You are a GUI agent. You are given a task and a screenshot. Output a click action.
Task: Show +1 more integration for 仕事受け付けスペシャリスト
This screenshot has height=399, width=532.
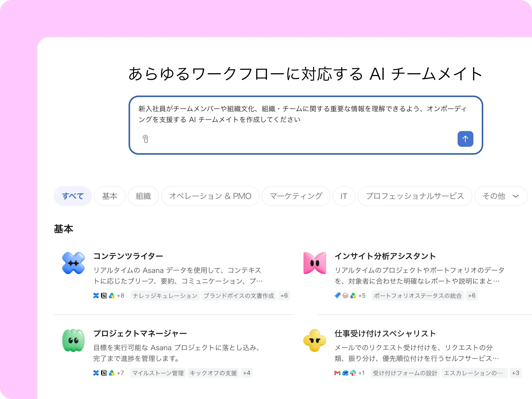click(361, 373)
